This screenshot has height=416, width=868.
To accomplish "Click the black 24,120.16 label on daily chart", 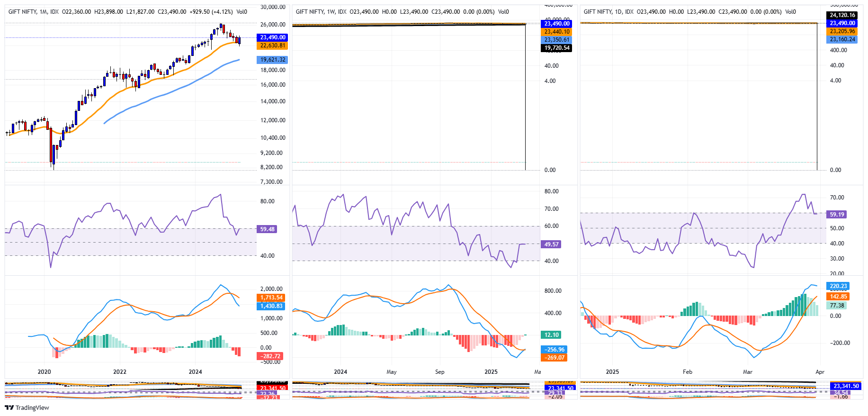I will pos(842,15).
